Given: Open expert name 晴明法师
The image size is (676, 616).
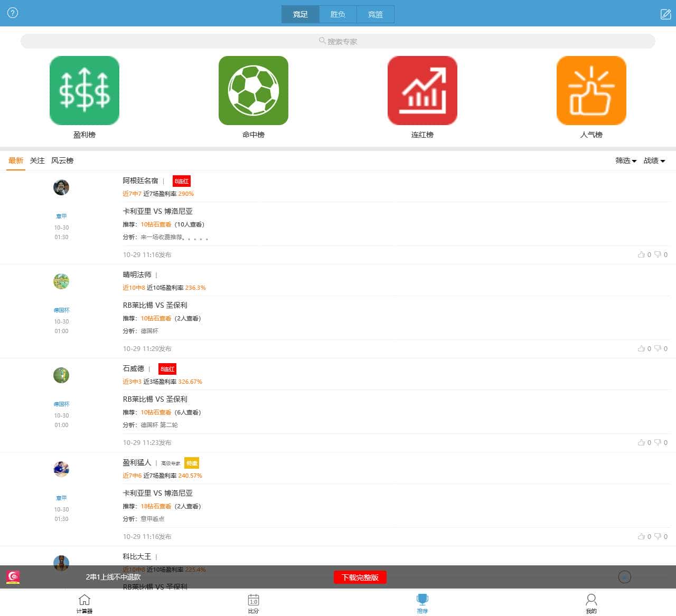Looking at the screenshot, I should [x=137, y=274].
